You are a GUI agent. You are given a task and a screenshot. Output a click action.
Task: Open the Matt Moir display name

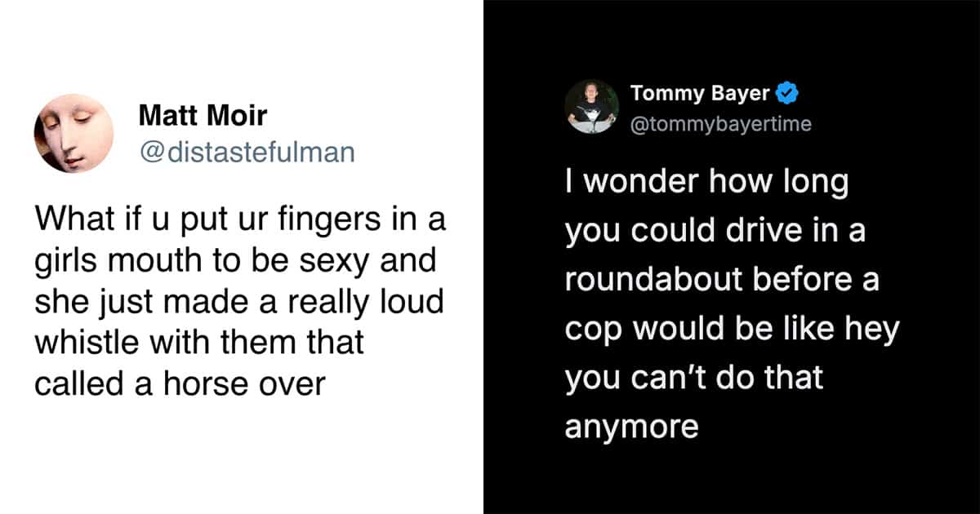tap(203, 115)
